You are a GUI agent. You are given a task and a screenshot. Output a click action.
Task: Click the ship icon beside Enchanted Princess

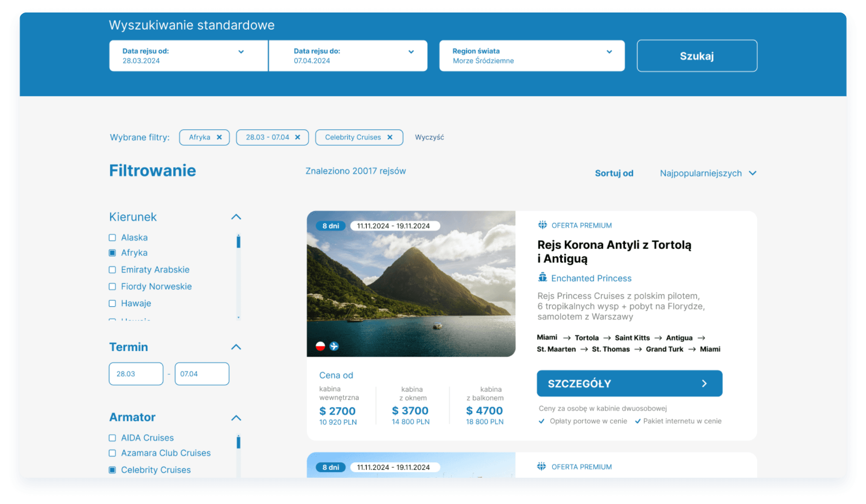542,277
